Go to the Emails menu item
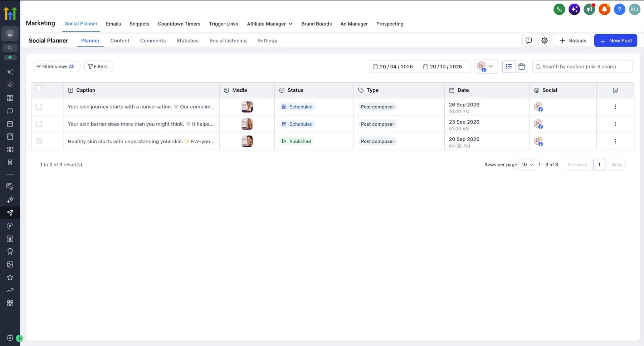 point(113,24)
